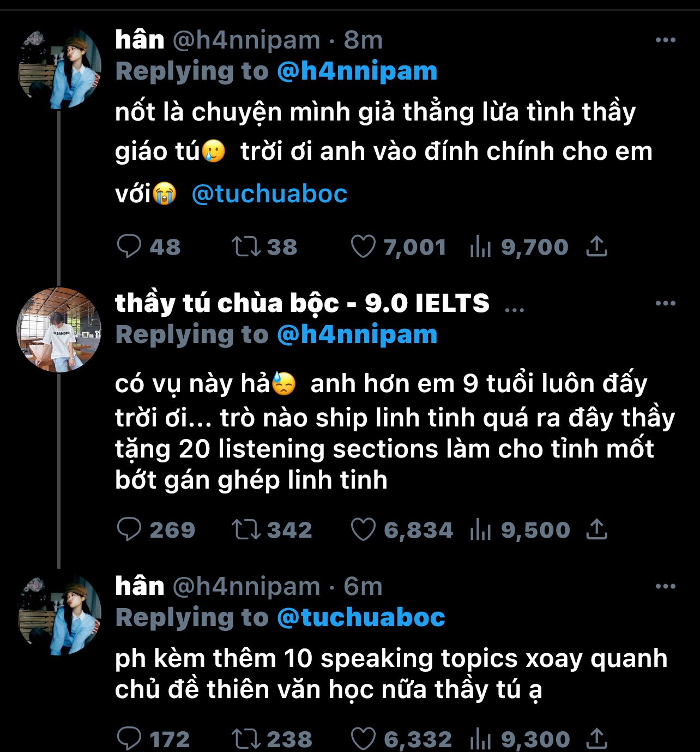
Task: Open the @tuchuaboc mention in the first tweet
Action: (x=269, y=194)
